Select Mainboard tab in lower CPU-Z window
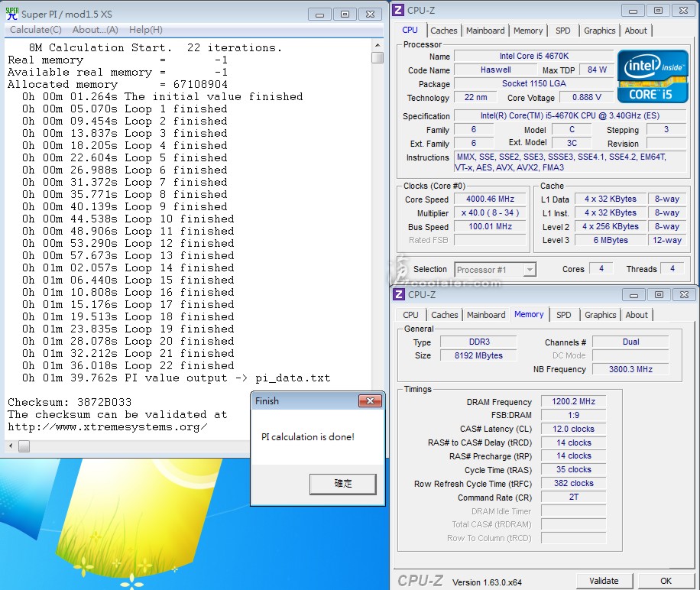This screenshot has width=700, height=590. click(x=486, y=315)
